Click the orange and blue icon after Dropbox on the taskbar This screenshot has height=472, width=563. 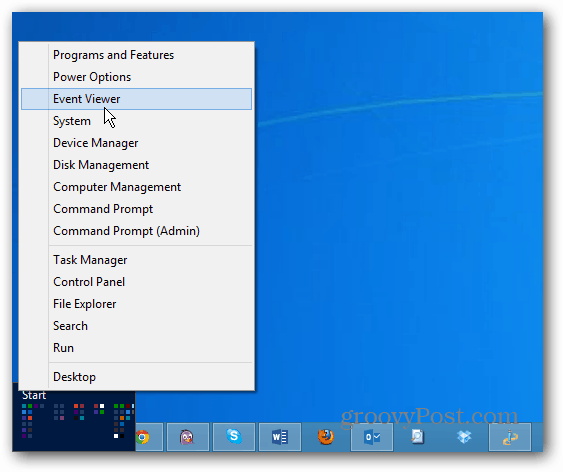coord(510,437)
